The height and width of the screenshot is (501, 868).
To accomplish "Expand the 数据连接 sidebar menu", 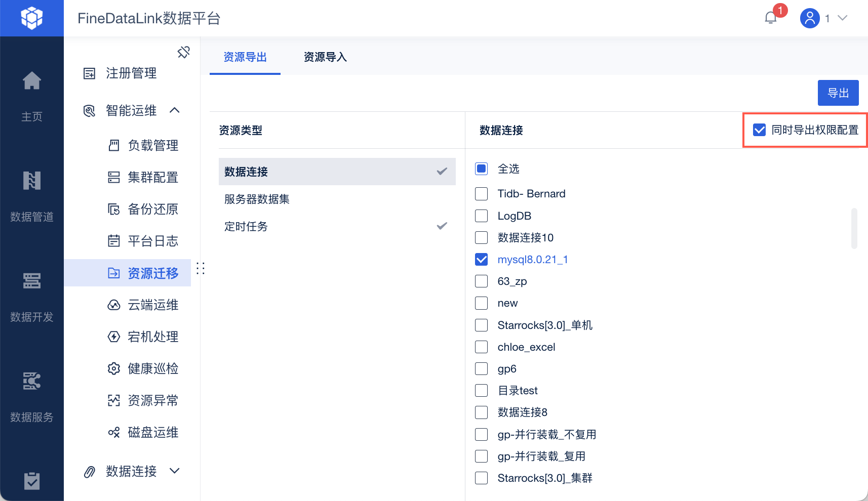I will click(175, 471).
